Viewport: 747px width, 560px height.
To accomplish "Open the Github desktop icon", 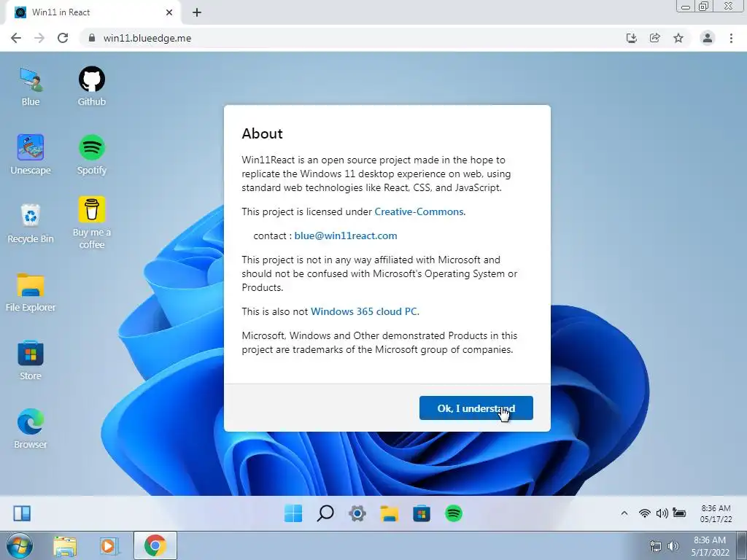I will [x=91, y=87].
